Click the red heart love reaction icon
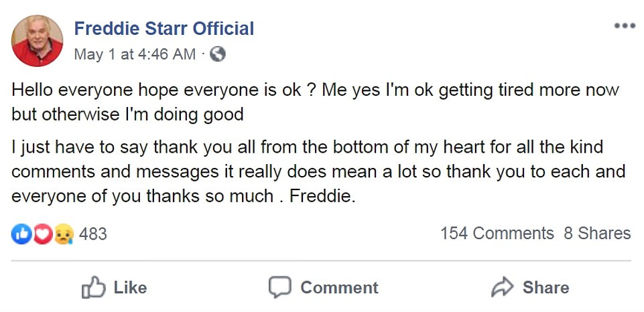Image resolution: width=644 pixels, height=312 pixels. pyautogui.click(x=42, y=234)
